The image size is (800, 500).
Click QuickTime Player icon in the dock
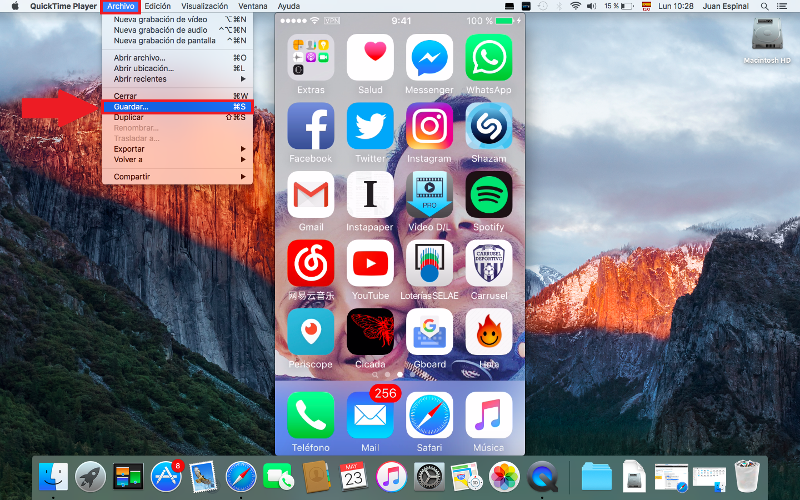pyautogui.click(x=542, y=477)
